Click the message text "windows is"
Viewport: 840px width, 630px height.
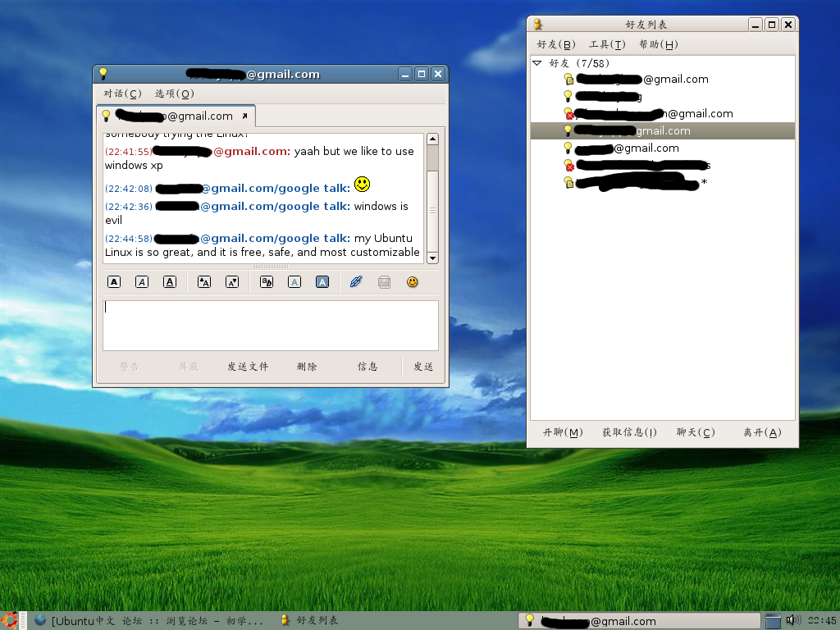click(381, 206)
